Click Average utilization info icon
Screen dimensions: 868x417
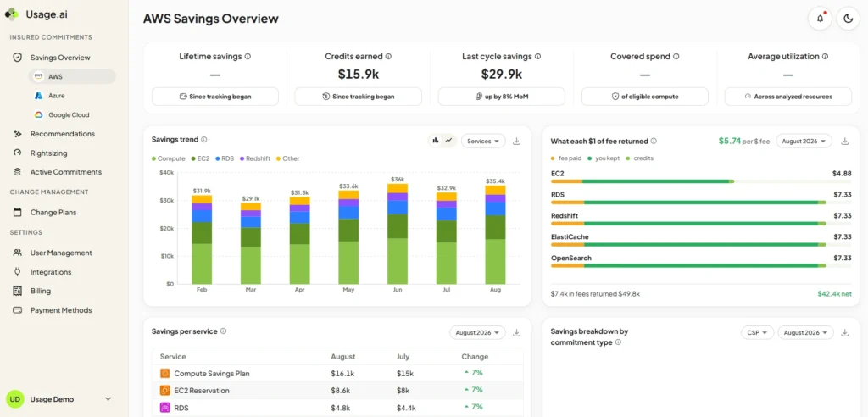coord(825,57)
